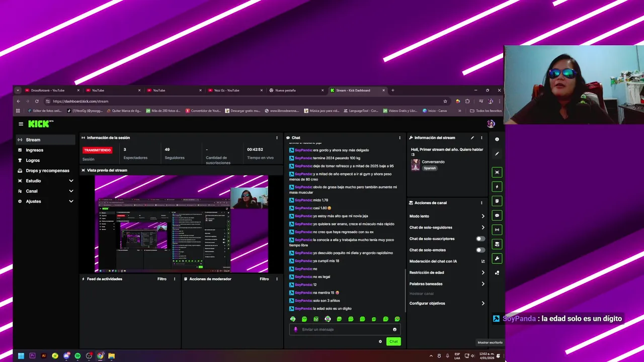
Task: Click the pencil icon in the right sidebar
Action: [497, 153]
